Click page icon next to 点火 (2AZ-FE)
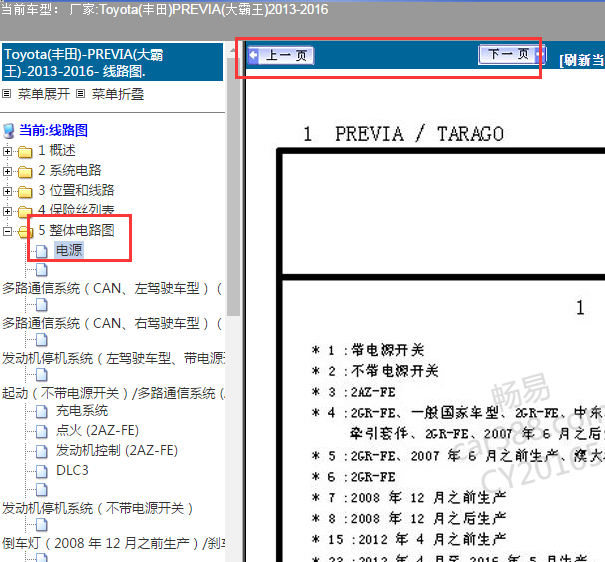Image resolution: width=605 pixels, height=562 pixels. (x=41, y=432)
